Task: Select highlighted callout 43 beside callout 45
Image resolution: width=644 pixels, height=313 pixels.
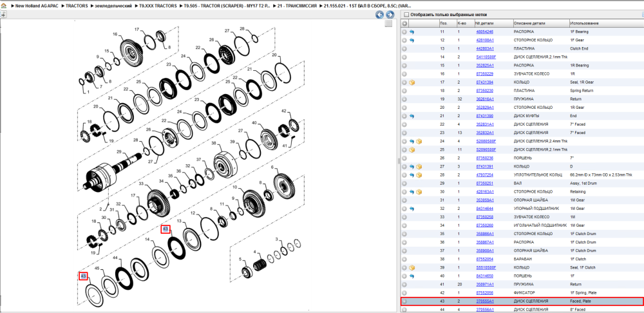Action: click(83, 276)
